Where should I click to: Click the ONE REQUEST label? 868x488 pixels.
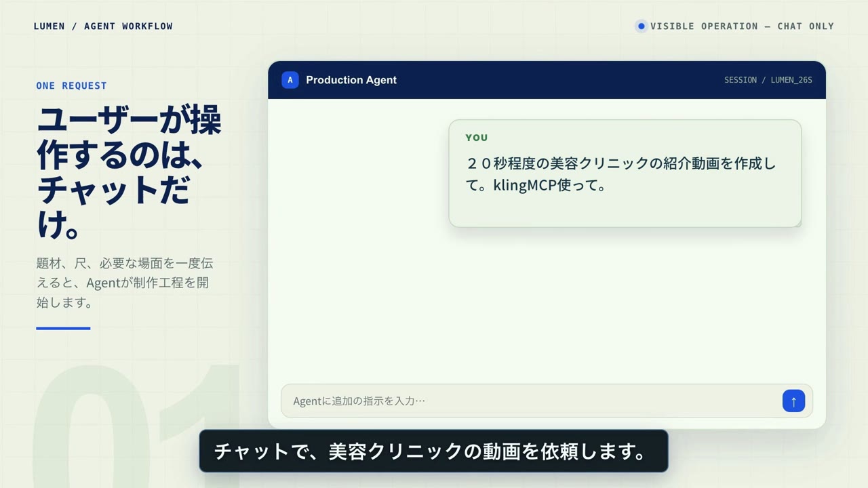[x=72, y=85]
